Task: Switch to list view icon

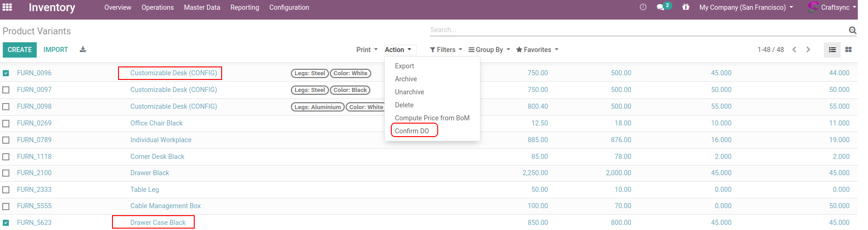Action: pos(832,50)
